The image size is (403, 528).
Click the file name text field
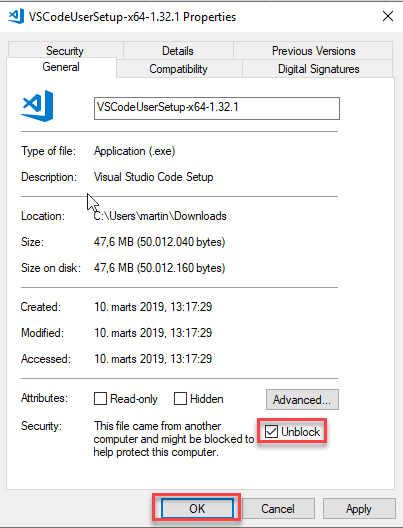pyautogui.click(x=217, y=108)
